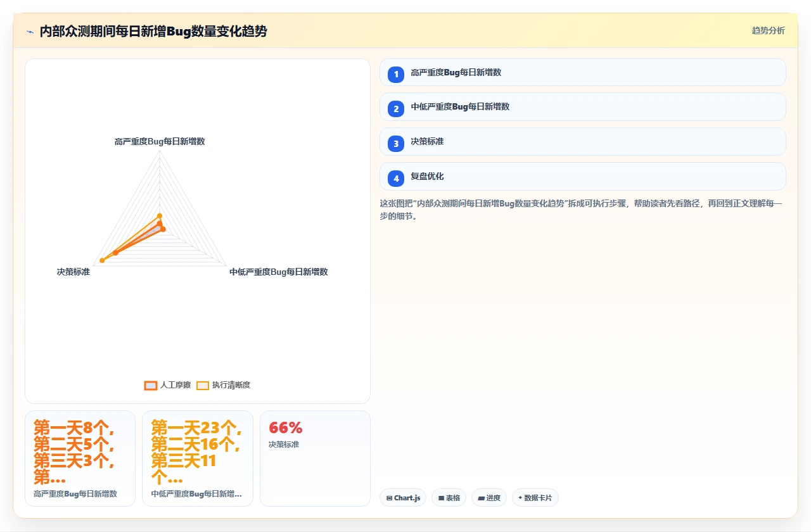Click the chart title 内部众测期间每日新增Bug数量变化趋势
This screenshot has height=532, width=811.
coord(153,31)
